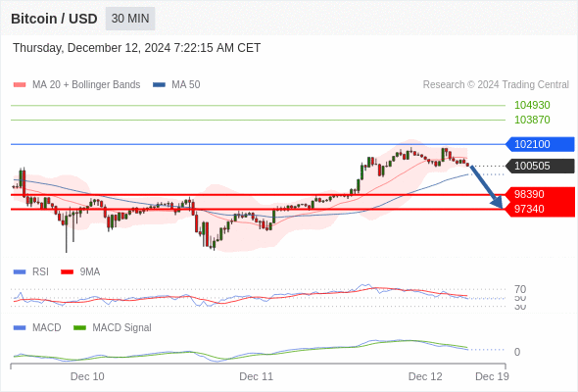Click the Dec 11 date axis label
Image resolution: width=578 pixels, height=392 pixels.
click(x=257, y=376)
